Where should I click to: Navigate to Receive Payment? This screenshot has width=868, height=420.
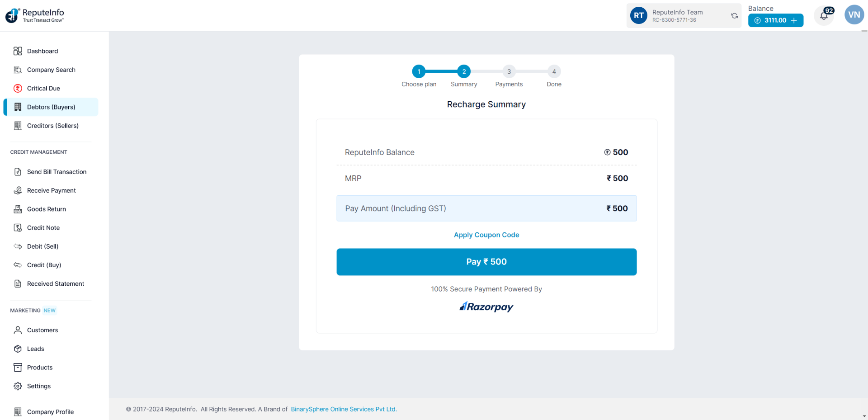point(51,190)
